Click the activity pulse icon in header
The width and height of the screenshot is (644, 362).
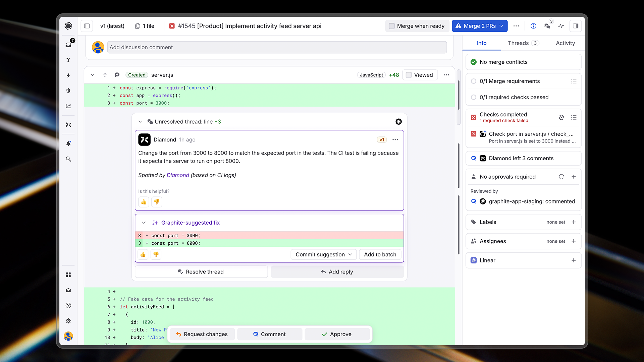tap(561, 26)
